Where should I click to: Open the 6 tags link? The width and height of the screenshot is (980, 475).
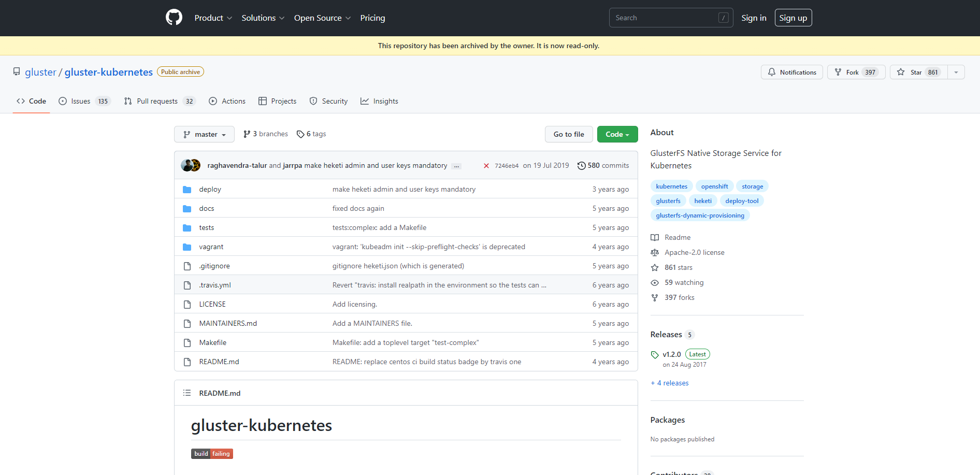coord(311,134)
